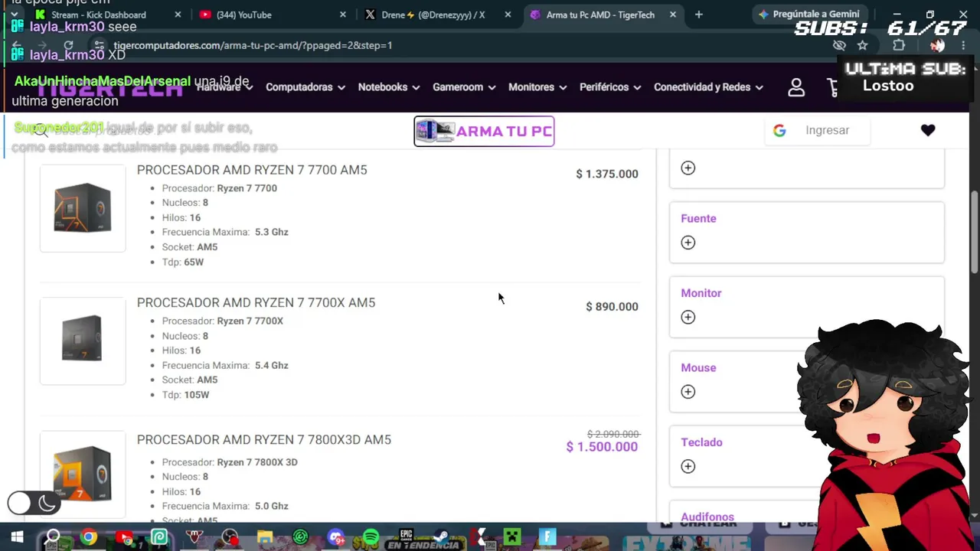
Task: Open Google Chrome from the taskbar
Action: tap(89, 537)
